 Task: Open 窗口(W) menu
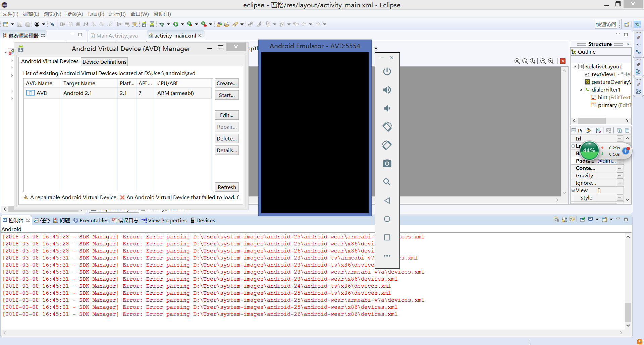coord(140,14)
